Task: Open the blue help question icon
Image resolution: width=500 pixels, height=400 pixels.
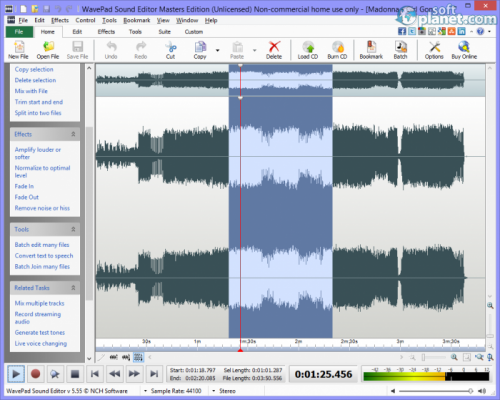Action: pyautogui.click(x=480, y=31)
